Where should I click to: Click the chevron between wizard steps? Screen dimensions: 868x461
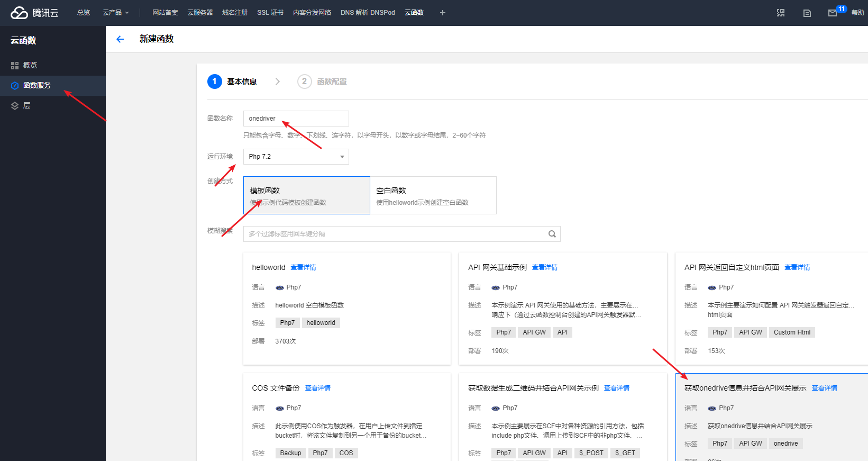(278, 82)
